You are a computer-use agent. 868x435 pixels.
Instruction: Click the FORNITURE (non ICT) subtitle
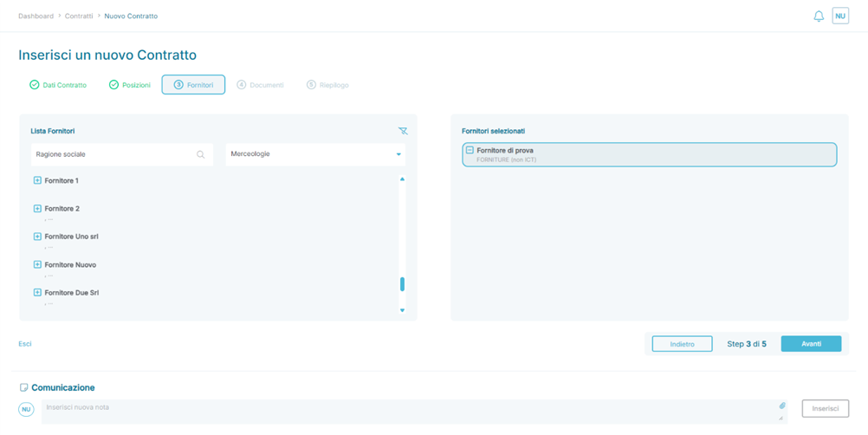(x=507, y=160)
